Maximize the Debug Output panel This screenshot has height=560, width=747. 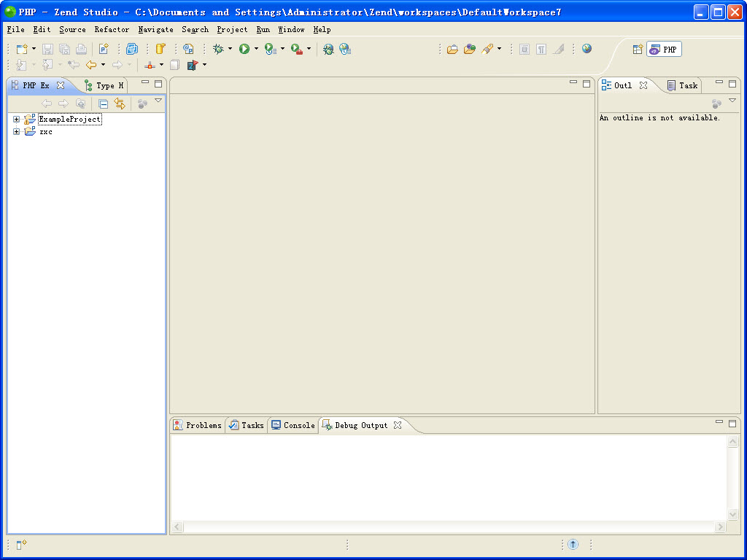pyautogui.click(x=732, y=423)
